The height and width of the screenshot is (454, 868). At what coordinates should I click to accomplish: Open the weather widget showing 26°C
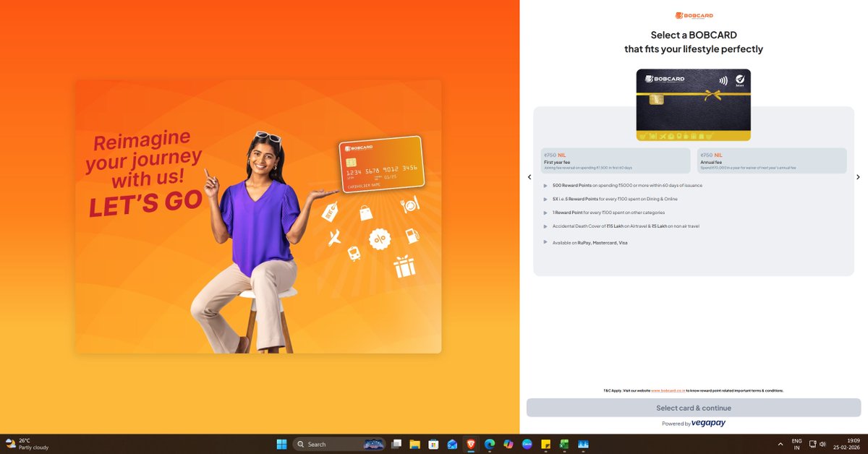(x=27, y=444)
